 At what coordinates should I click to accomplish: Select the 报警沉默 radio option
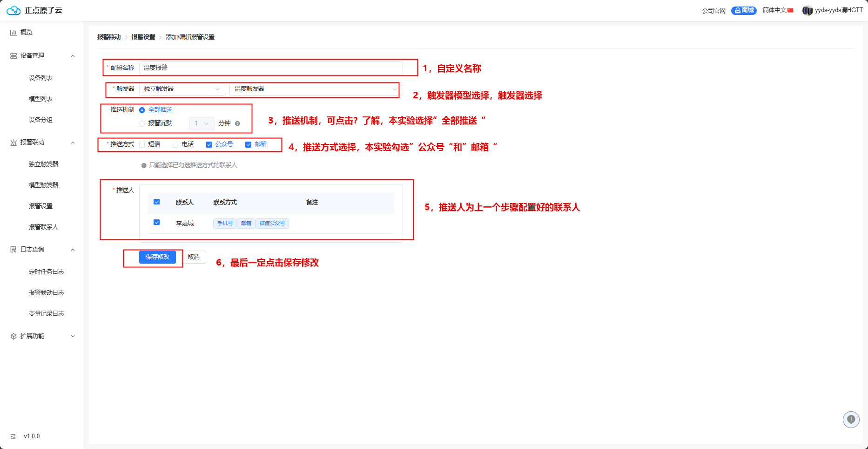[x=142, y=123]
